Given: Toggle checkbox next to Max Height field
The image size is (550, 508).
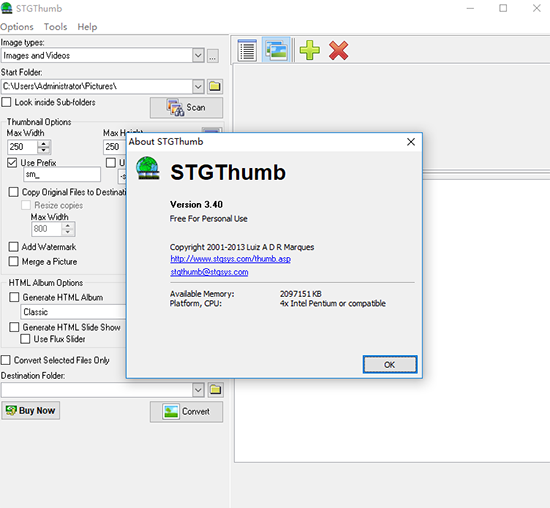Looking at the screenshot, I should pos(111,163).
